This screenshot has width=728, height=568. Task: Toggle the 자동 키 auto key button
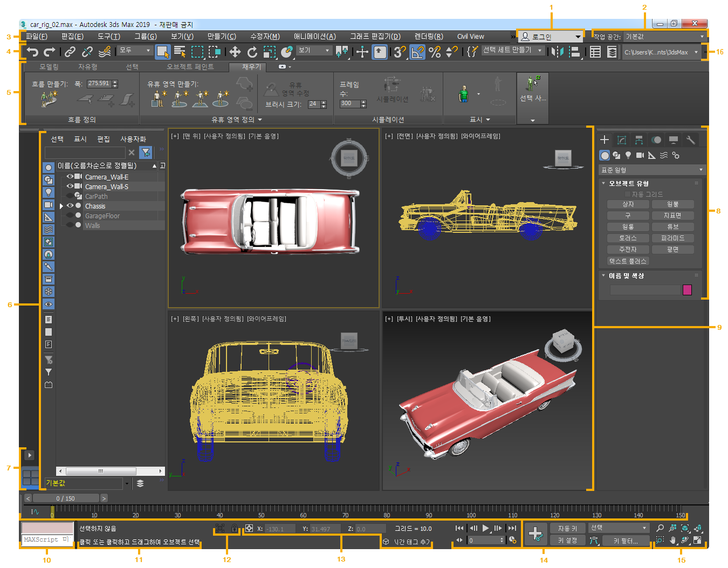pos(567,529)
